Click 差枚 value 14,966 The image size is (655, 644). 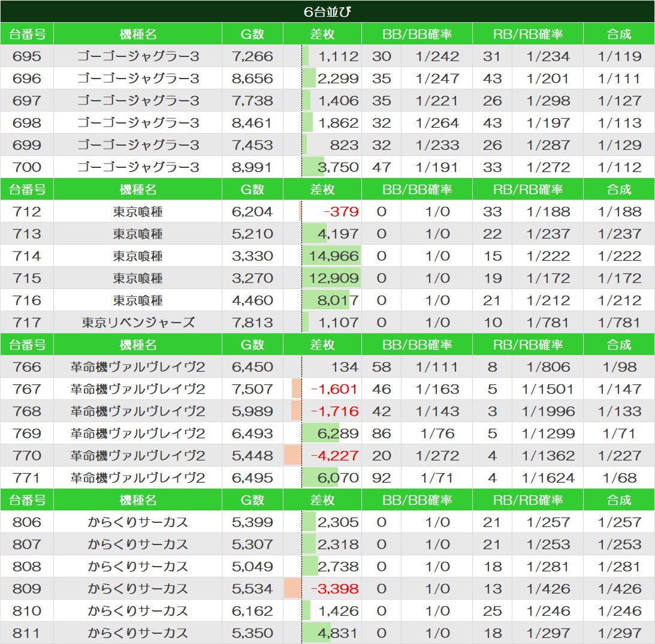tap(333, 255)
